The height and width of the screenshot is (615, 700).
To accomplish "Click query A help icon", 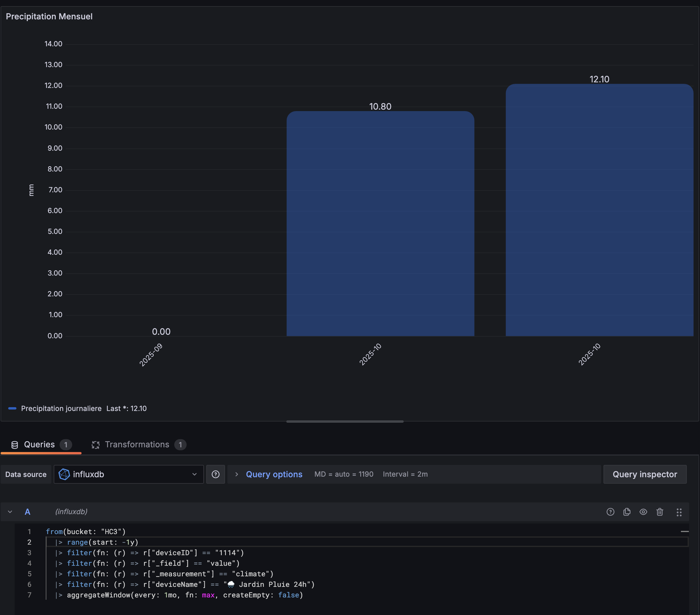I will (610, 512).
